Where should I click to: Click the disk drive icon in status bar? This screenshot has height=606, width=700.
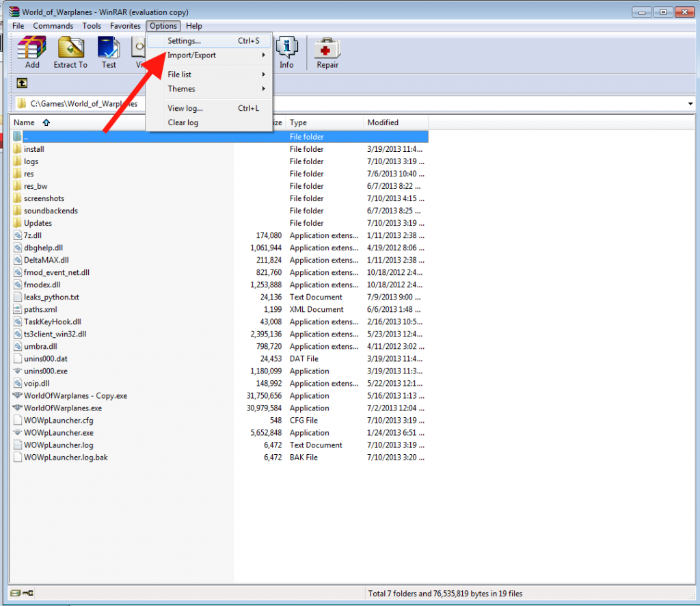pos(15,593)
